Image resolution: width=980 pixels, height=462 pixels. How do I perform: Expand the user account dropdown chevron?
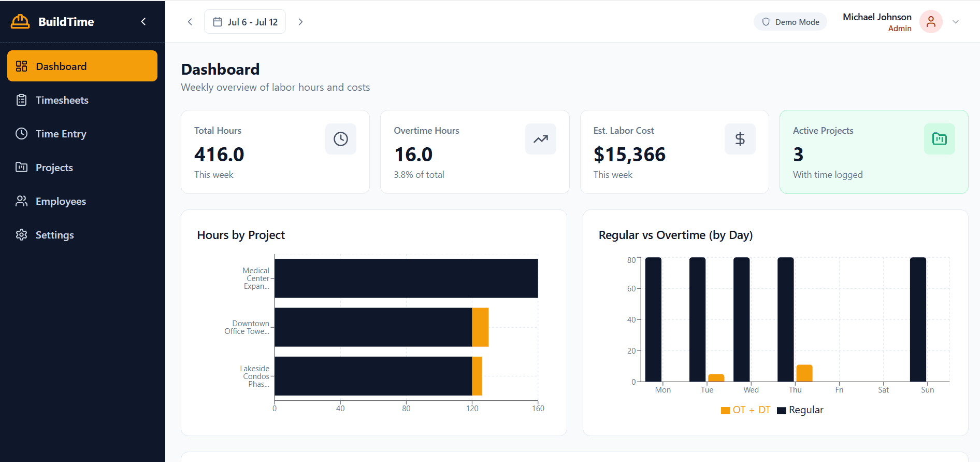pyautogui.click(x=956, y=22)
